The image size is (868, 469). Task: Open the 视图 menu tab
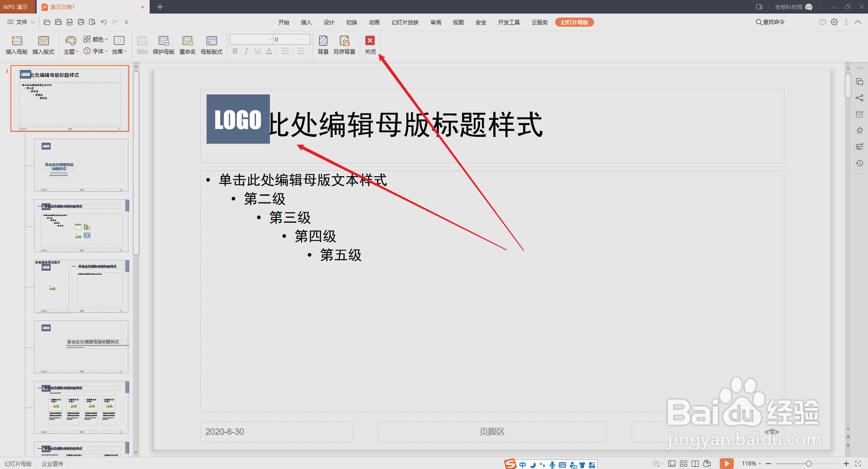[458, 22]
